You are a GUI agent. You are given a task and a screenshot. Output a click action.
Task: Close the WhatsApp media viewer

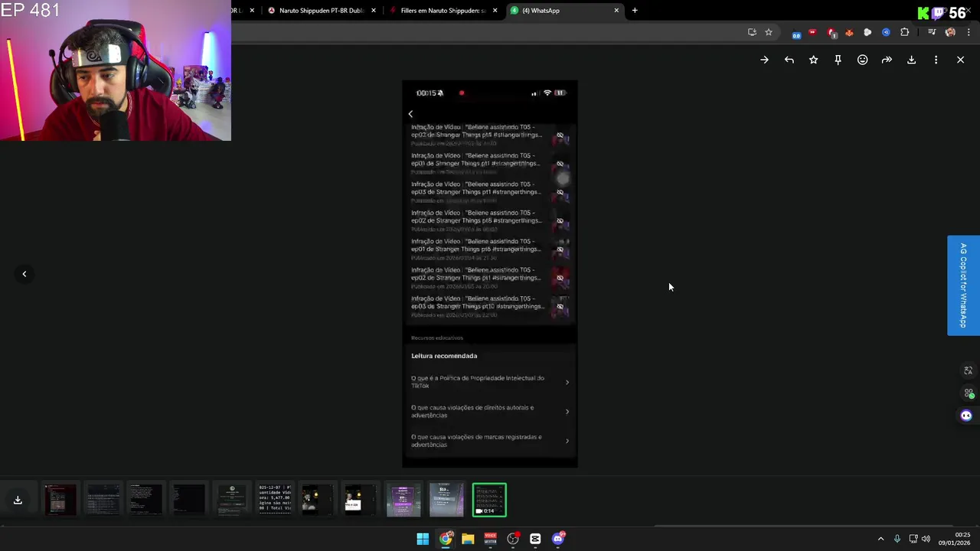(960, 60)
